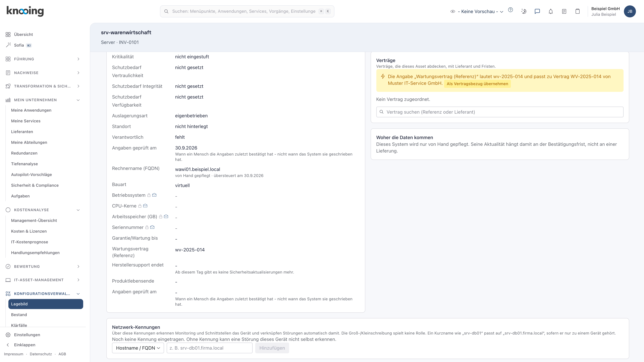Click the Hinzufügen button
644x362 pixels.
coord(272,348)
